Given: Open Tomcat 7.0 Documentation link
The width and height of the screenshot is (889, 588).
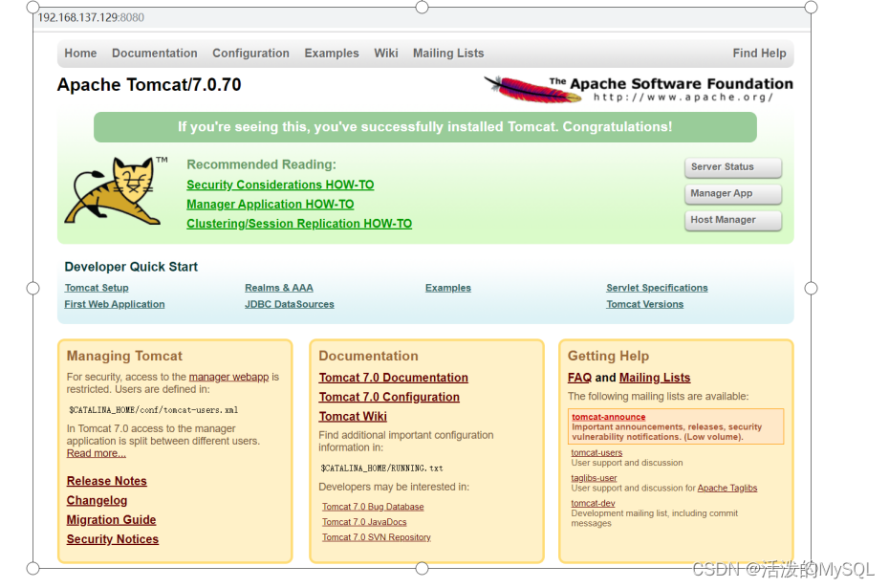Looking at the screenshot, I should [394, 378].
